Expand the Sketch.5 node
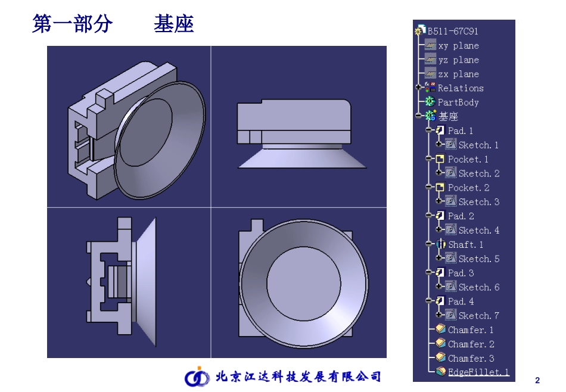Viewport: 566px width, 392px height. point(439,258)
